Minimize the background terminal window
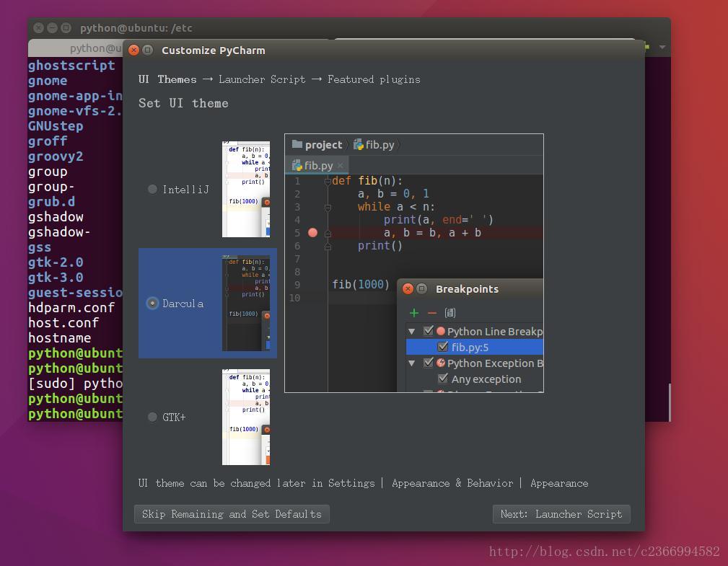 [53, 28]
